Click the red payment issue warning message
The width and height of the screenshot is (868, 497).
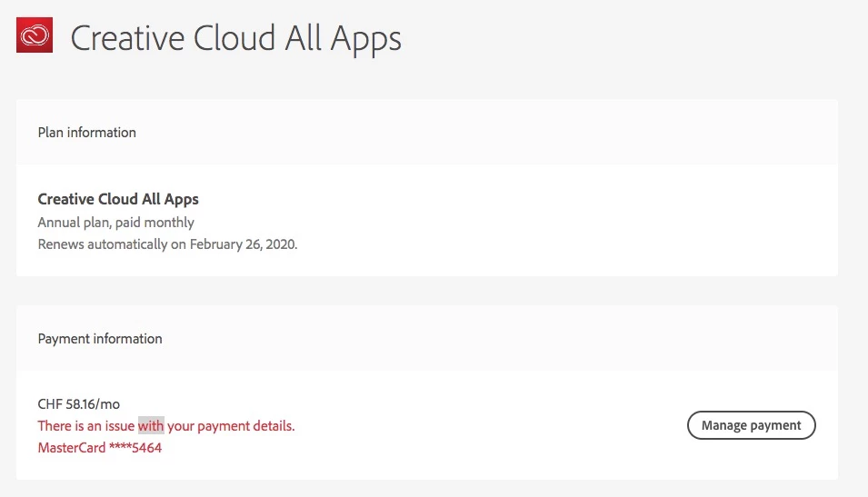pyautogui.click(x=166, y=425)
